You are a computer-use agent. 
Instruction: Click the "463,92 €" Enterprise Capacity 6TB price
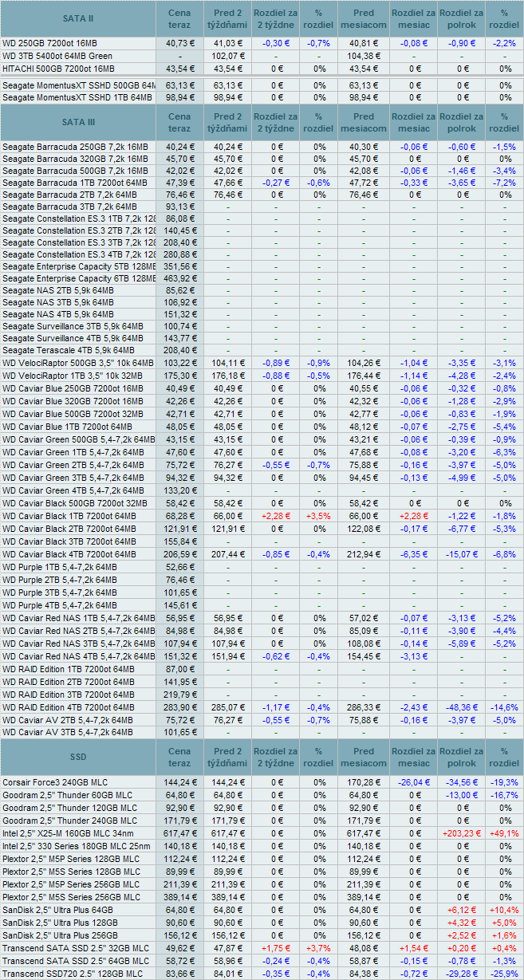[x=180, y=278]
